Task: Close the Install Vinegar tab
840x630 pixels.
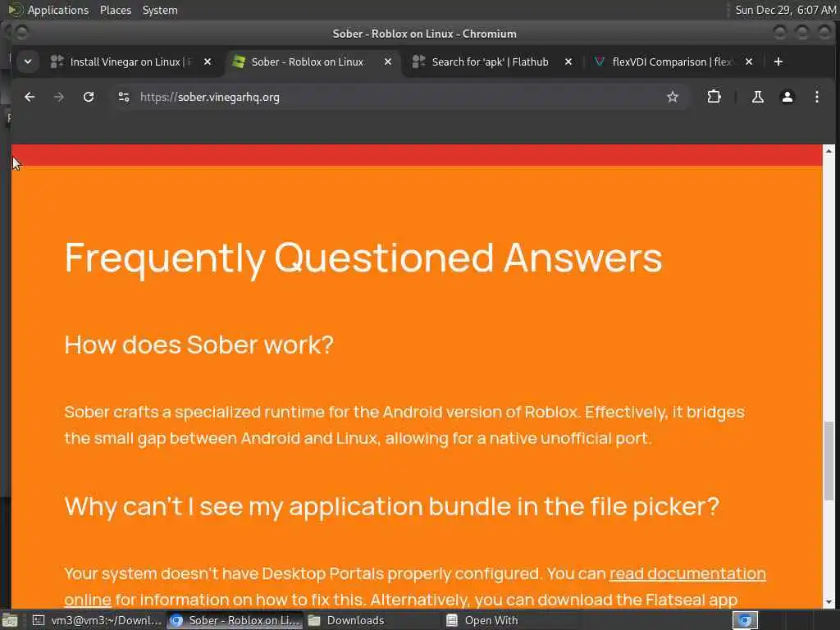Action: (x=208, y=62)
